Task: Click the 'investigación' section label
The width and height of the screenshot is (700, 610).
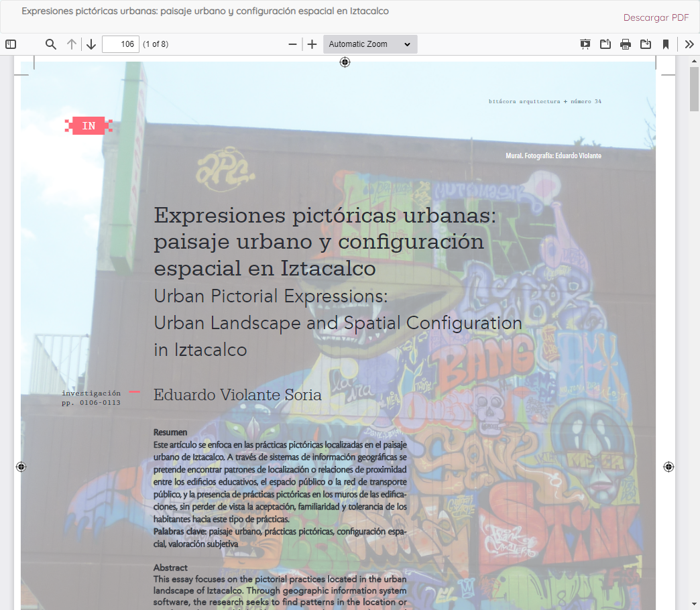Action: coord(91,393)
